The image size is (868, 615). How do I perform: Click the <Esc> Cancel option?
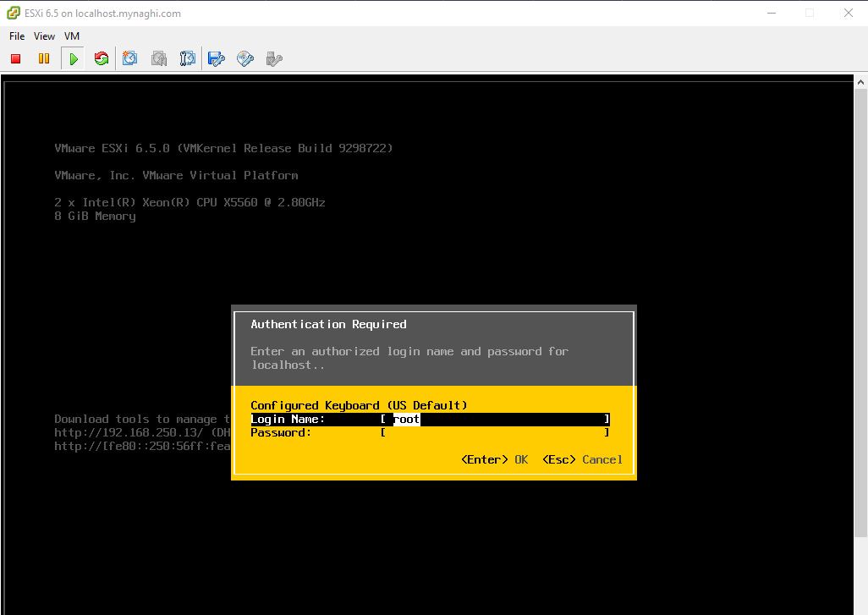point(582,459)
